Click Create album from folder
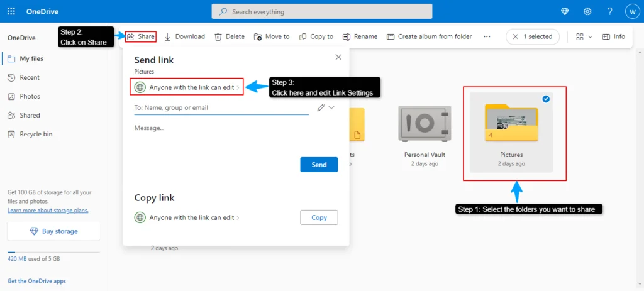This screenshot has height=291, width=644. click(429, 36)
